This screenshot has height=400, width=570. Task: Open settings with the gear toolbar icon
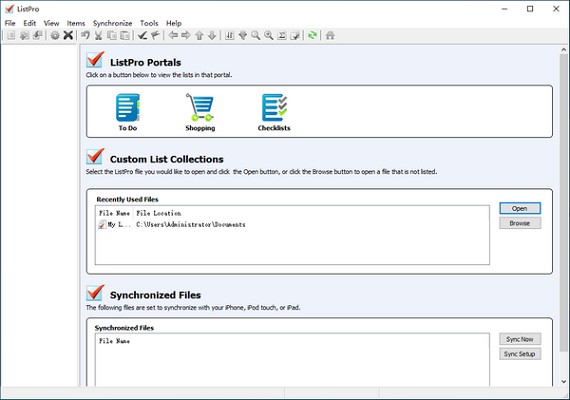point(55,35)
